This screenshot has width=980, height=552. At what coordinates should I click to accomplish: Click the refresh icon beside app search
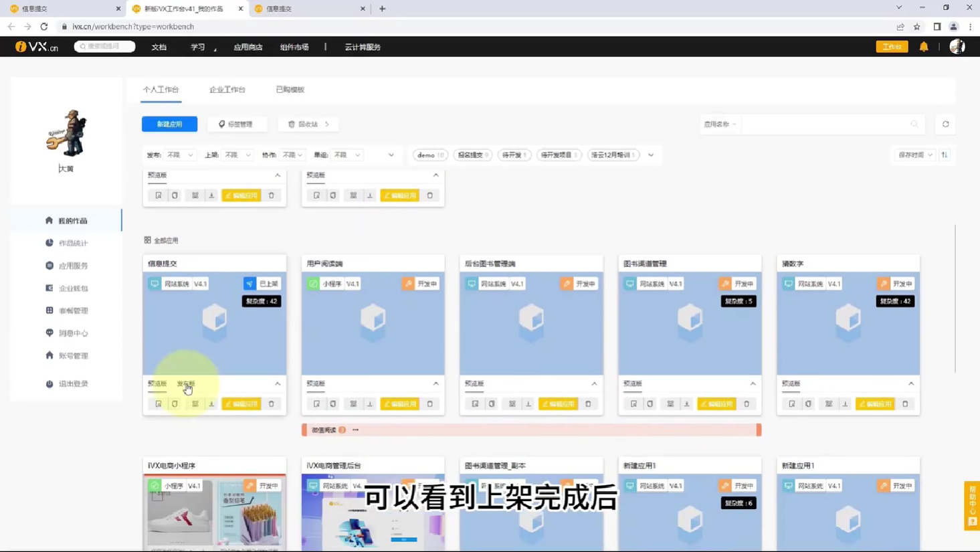pyautogui.click(x=946, y=124)
